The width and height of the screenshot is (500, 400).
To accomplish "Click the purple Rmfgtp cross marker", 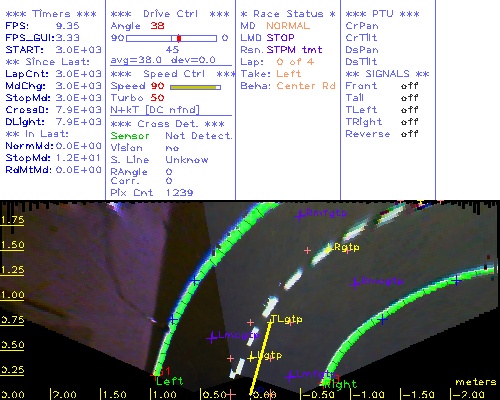I will point(300,215).
